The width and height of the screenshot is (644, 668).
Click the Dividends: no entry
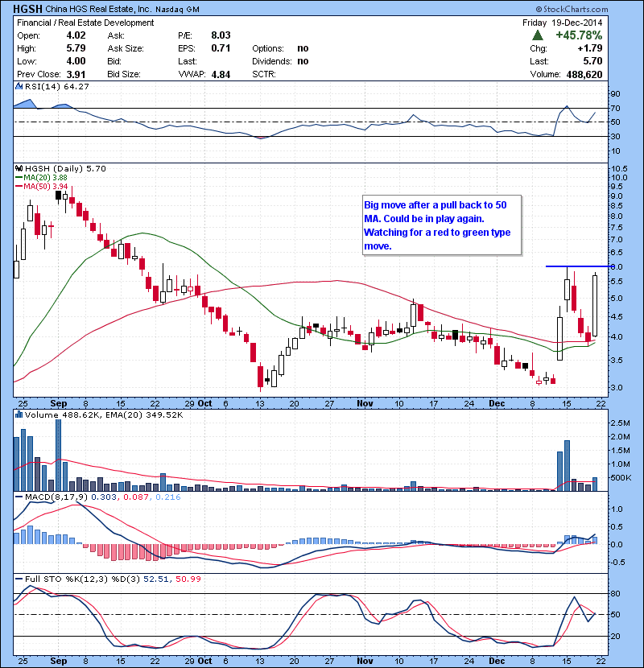coord(280,61)
